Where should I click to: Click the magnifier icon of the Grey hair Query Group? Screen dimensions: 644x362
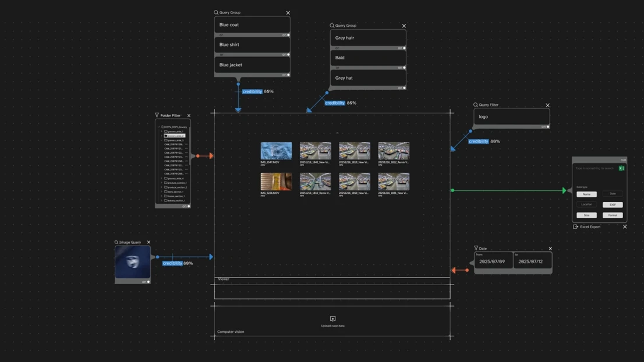tap(332, 26)
